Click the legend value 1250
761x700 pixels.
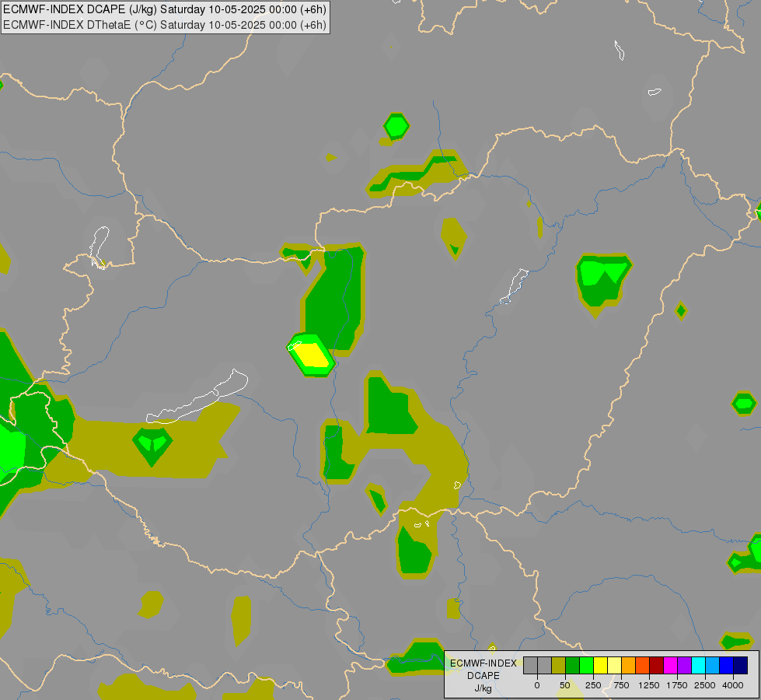tap(649, 685)
